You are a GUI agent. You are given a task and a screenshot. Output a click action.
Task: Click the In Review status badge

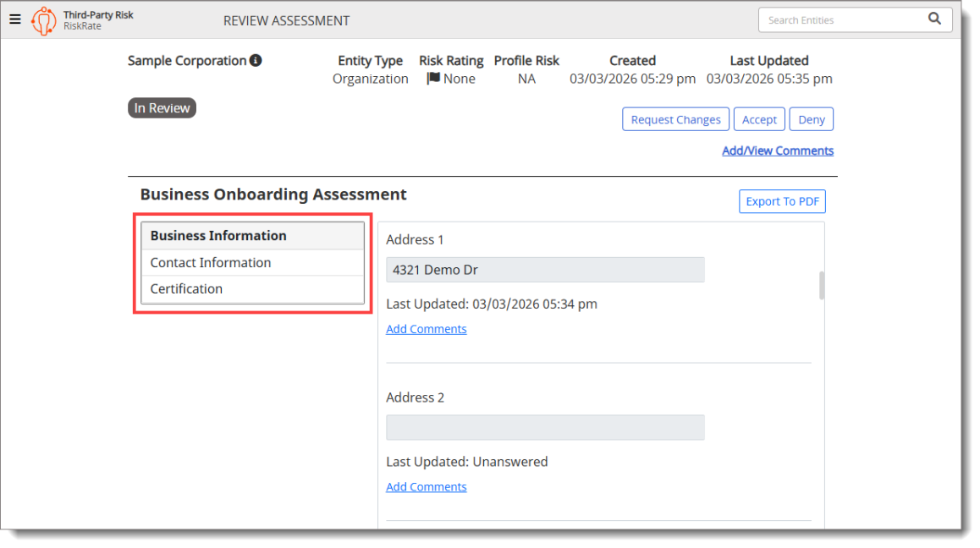tap(162, 108)
